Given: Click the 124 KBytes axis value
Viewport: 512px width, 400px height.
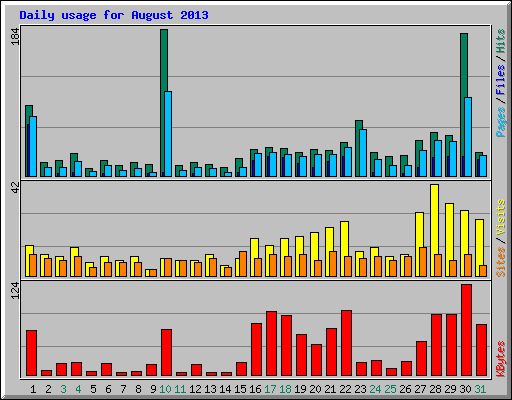Looking at the screenshot, I should coord(15,290).
